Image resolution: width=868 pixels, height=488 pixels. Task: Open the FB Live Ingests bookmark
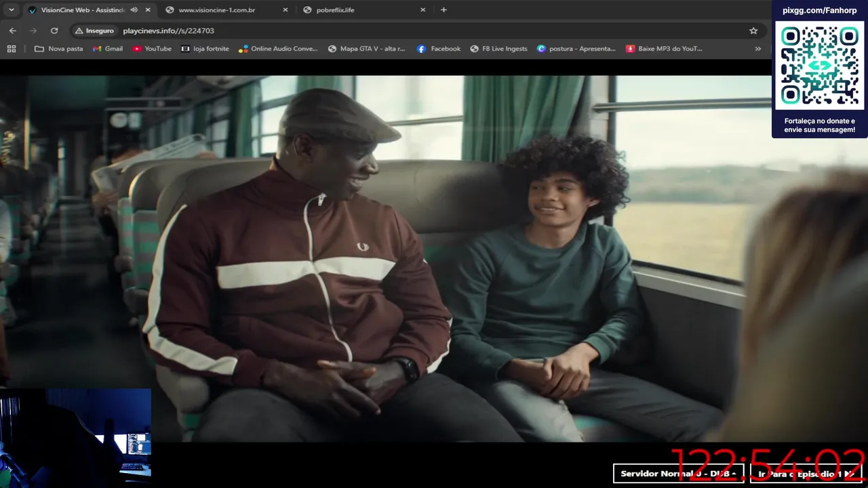498,49
